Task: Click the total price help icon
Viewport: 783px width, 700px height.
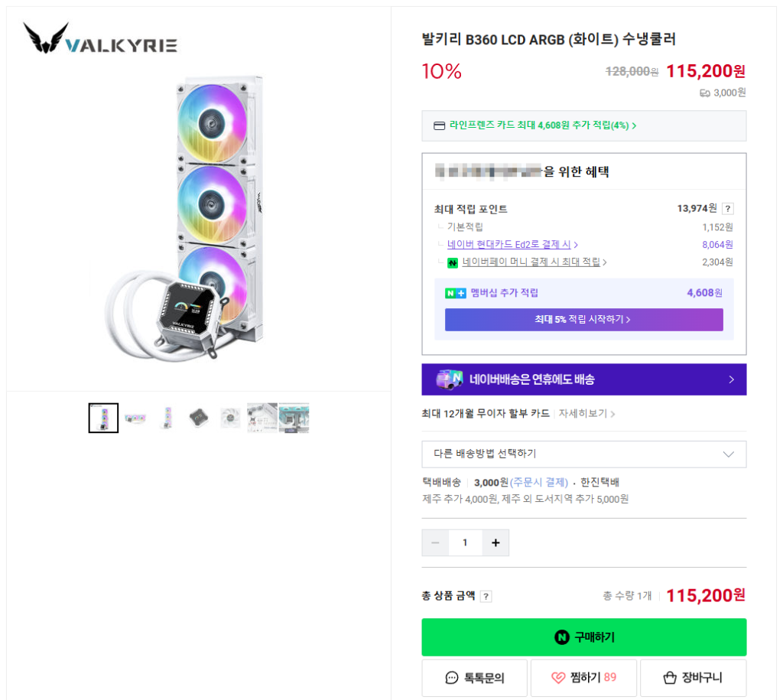Action: click(x=486, y=597)
